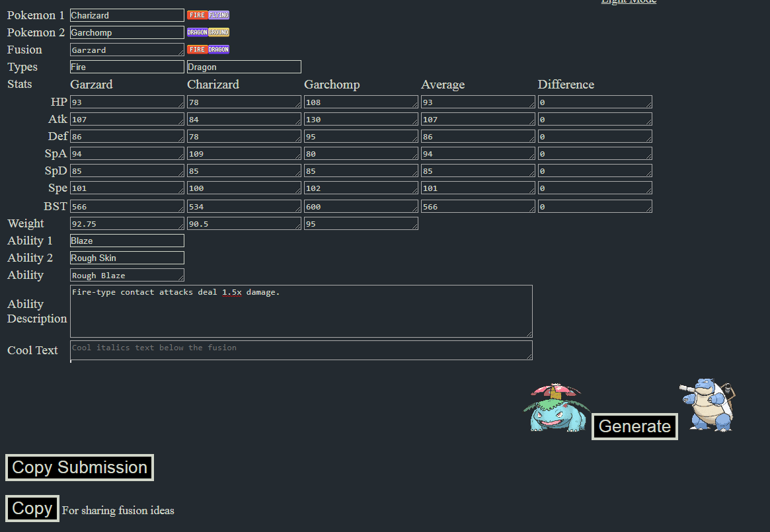
Task: Click the Charizard Def field showing 78
Action: click(x=244, y=136)
